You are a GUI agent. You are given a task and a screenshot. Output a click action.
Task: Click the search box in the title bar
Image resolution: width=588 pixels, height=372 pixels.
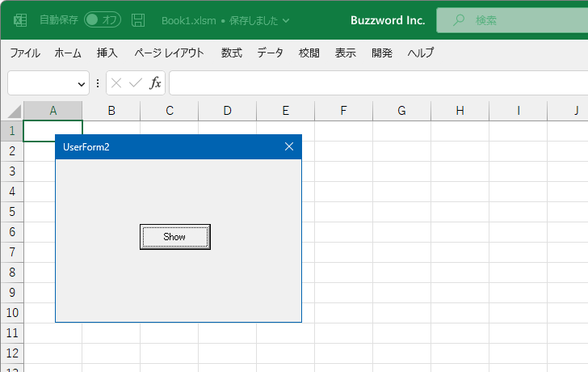(x=512, y=20)
